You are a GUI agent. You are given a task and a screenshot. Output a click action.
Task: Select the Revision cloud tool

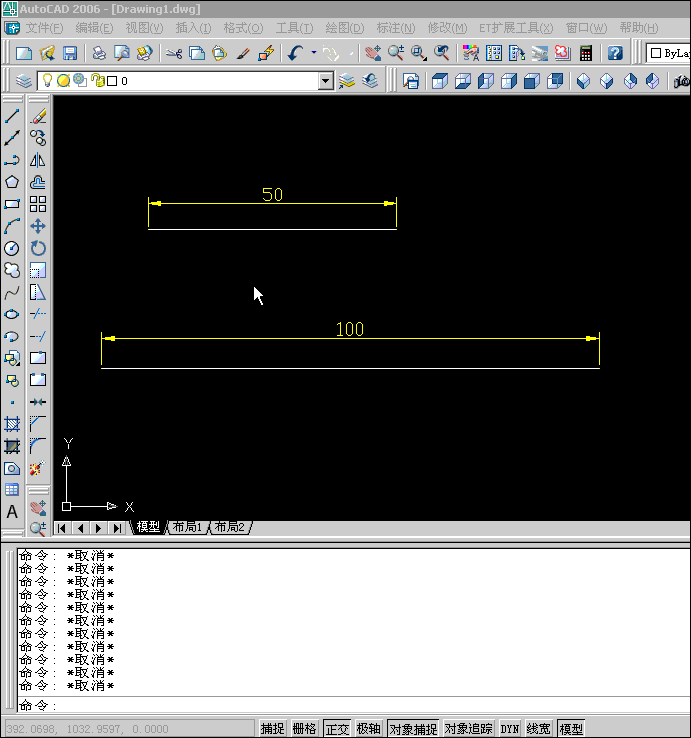[x=12, y=270]
